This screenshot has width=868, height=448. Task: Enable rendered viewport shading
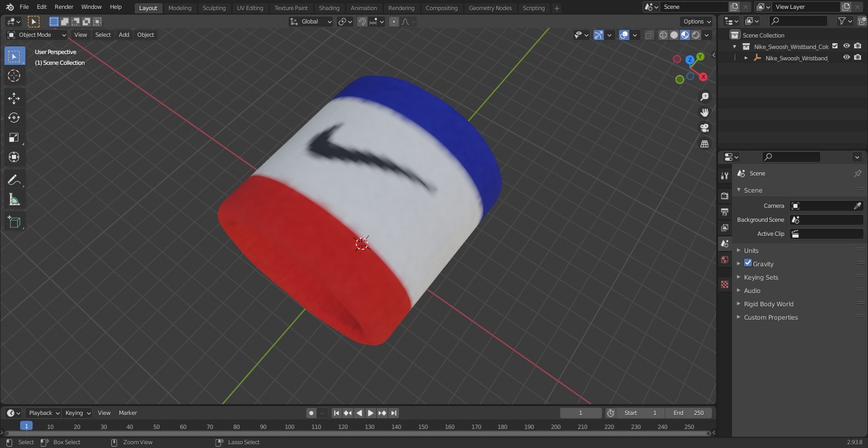point(696,35)
